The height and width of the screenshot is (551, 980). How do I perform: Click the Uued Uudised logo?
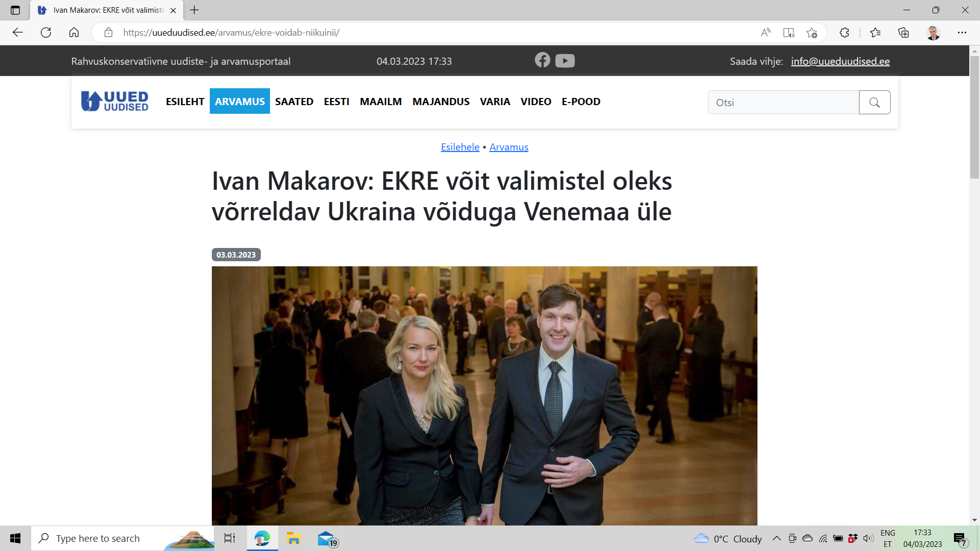click(115, 101)
